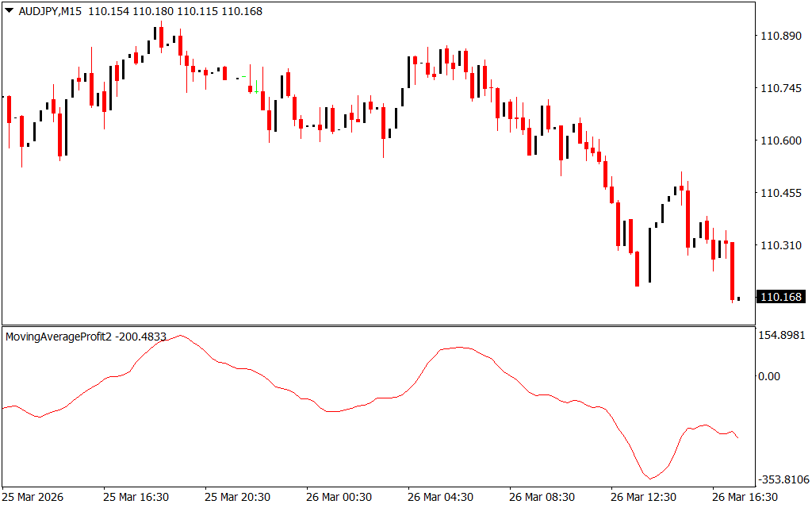812x508 pixels.
Task: Click the 110.600 price axis level
Action: pos(781,141)
